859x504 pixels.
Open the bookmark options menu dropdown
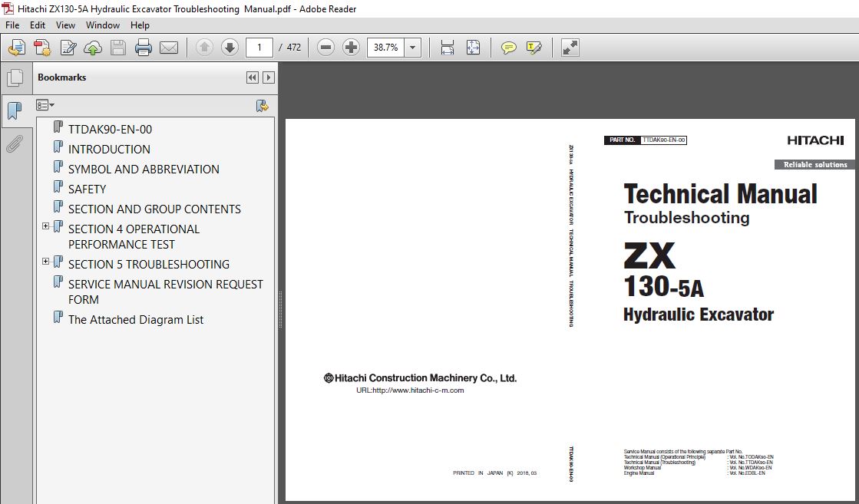tap(45, 105)
